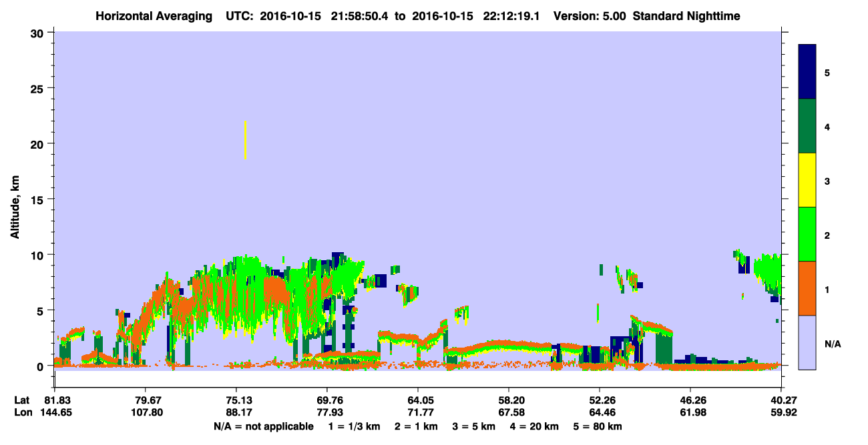Click the start time '21:58:50.4' in the title

coord(358,16)
